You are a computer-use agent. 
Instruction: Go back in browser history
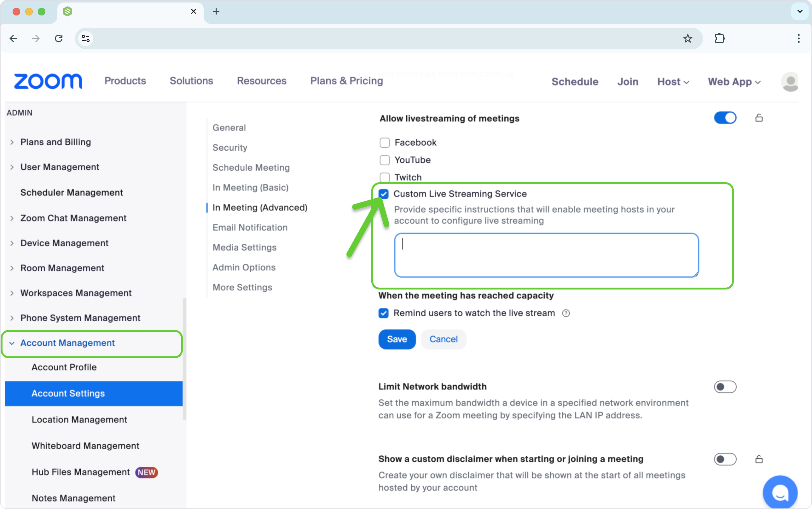(14, 38)
